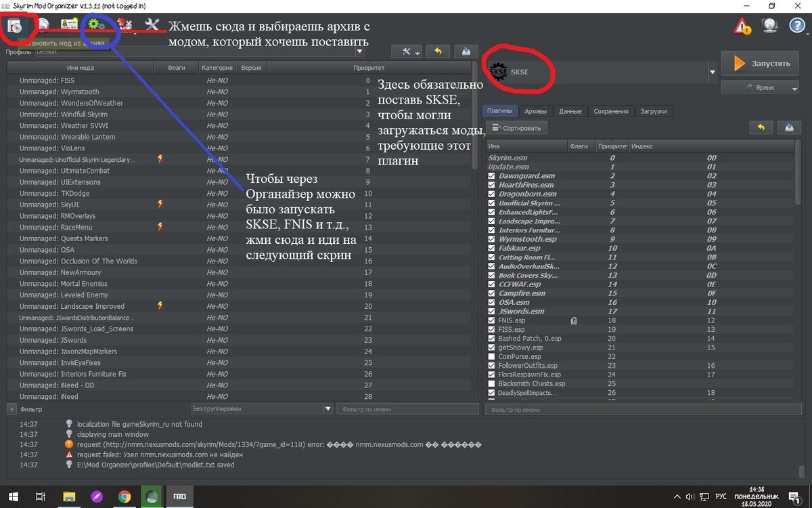The height and width of the screenshot is (508, 812).
Task: Expand the Фильтр panel chevron
Action: pyautogui.click(x=12, y=409)
